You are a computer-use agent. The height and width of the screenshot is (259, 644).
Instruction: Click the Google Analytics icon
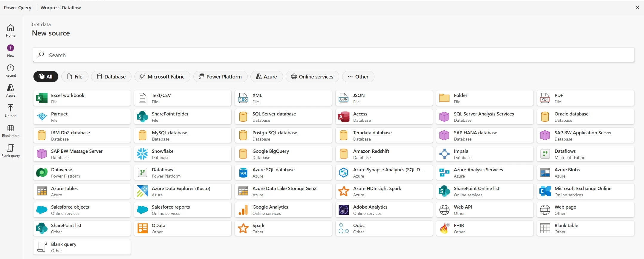pyautogui.click(x=243, y=210)
